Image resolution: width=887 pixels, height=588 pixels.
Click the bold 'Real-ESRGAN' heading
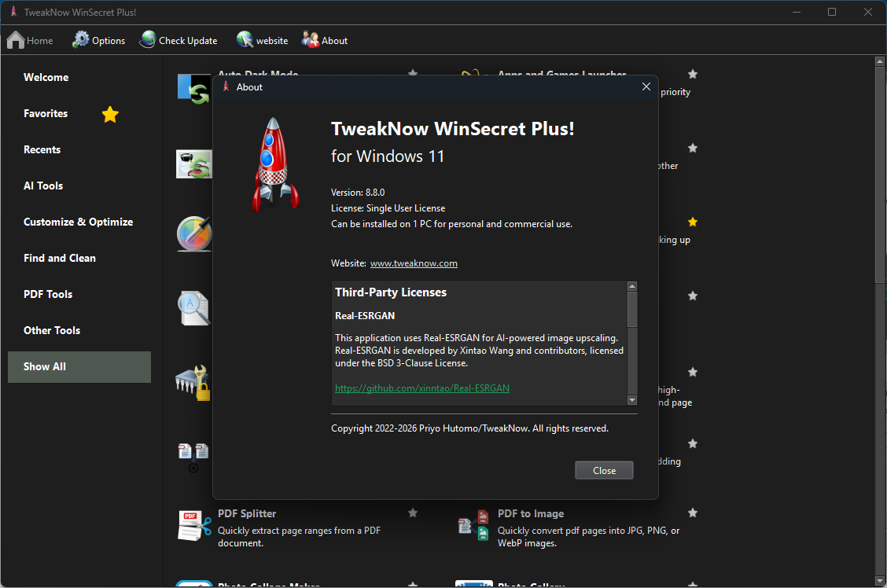(x=365, y=316)
